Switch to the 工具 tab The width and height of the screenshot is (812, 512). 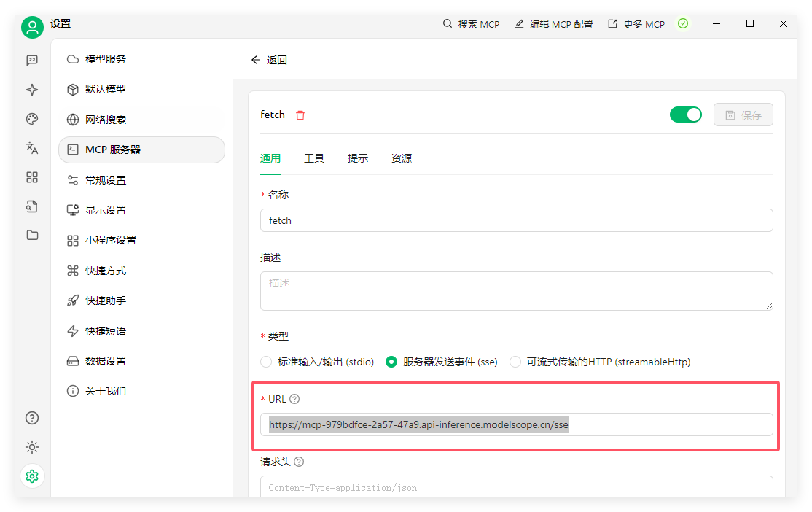tap(314, 158)
